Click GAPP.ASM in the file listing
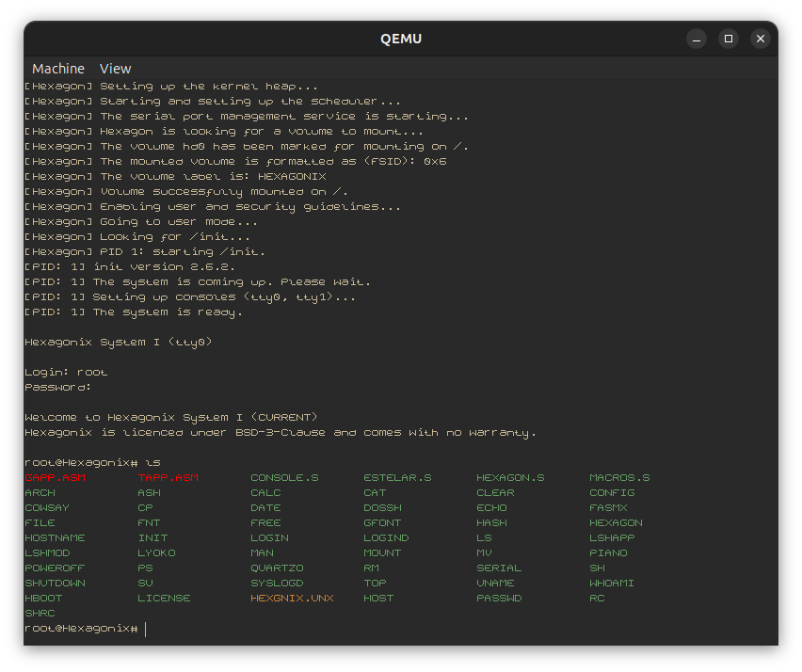The height and width of the screenshot is (672, 802). 56,478
